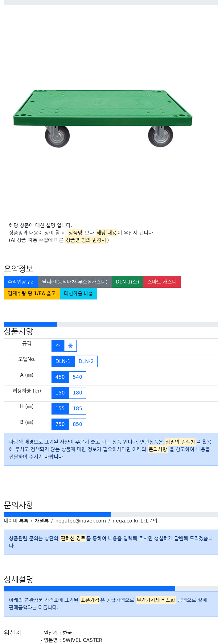222x644 pixels.
Task: Open the 달리(이동식대차-무소음캐스터) tag
Action: [x=75, y=282]
